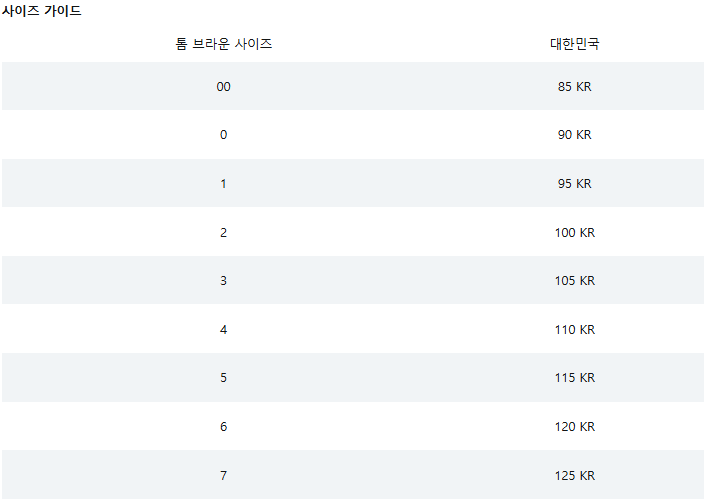Select the size 0 cell

tap(224, 135)
